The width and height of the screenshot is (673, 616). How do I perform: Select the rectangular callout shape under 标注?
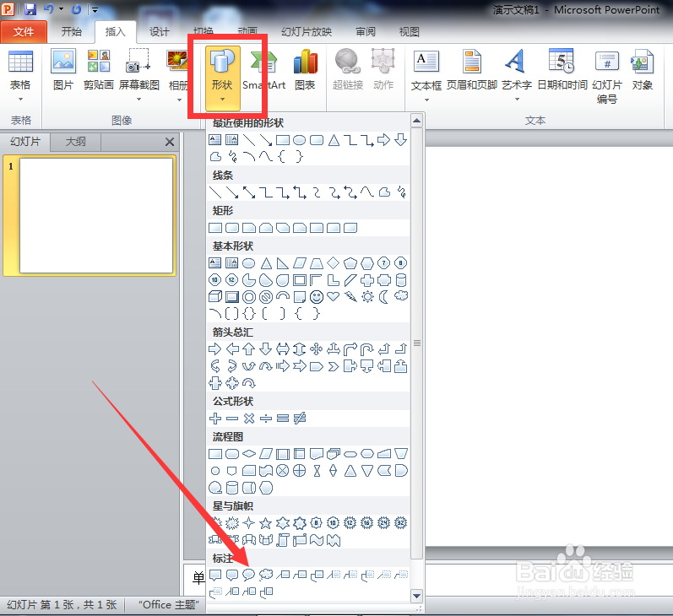[215, 575]
